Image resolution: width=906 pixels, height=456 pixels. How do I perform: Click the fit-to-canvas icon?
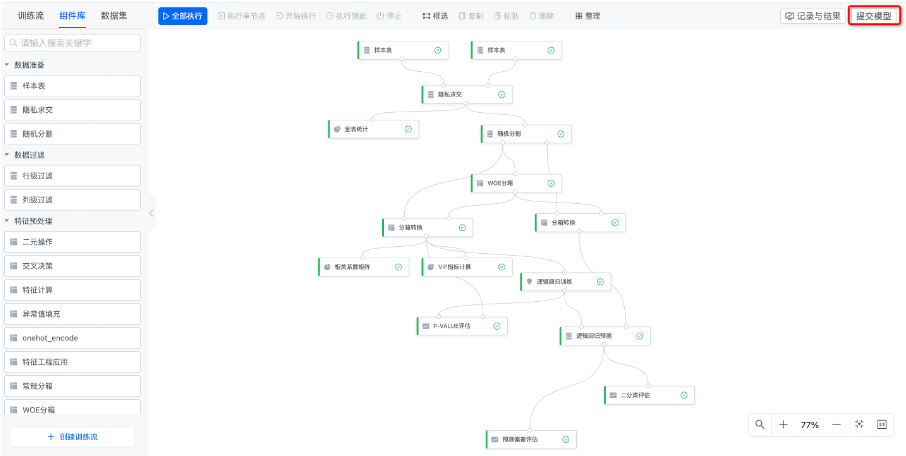point(859,425)
